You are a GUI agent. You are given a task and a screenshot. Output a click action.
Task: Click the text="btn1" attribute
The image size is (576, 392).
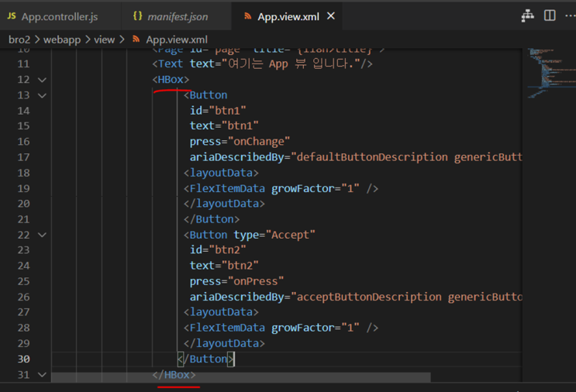[x=224, y=126]
